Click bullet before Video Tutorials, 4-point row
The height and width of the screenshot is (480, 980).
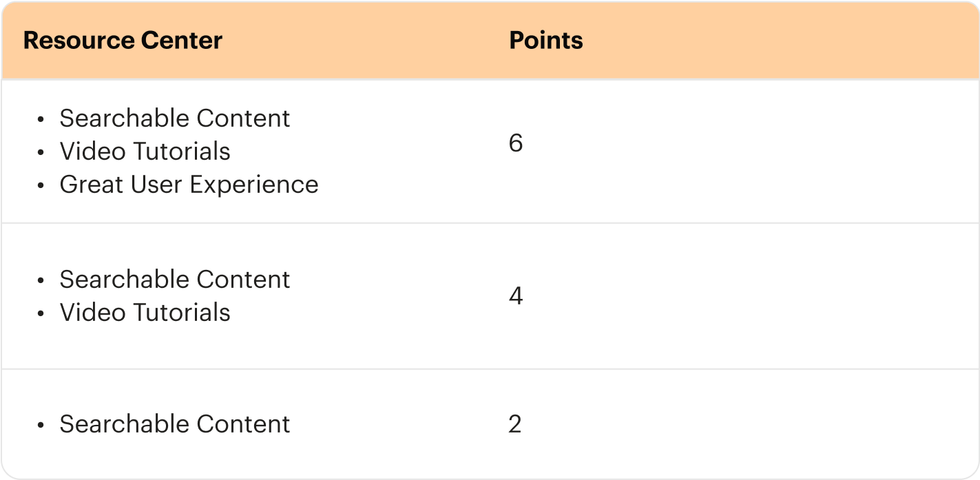pos(41,314)
